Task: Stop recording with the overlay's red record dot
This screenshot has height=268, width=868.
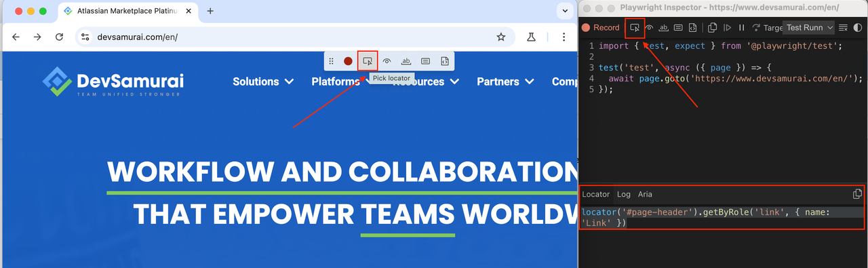Action: click(x=348, y=61)
